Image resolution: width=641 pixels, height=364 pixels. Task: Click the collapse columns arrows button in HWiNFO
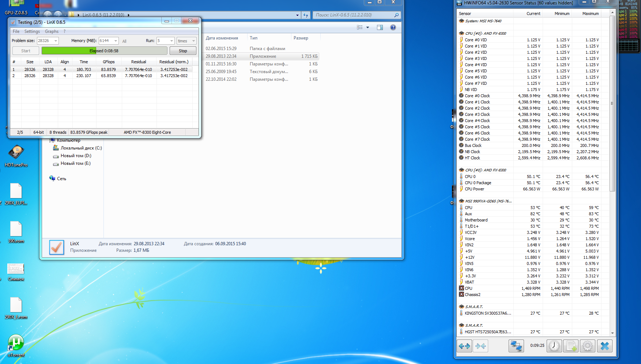tap(480, 346)
